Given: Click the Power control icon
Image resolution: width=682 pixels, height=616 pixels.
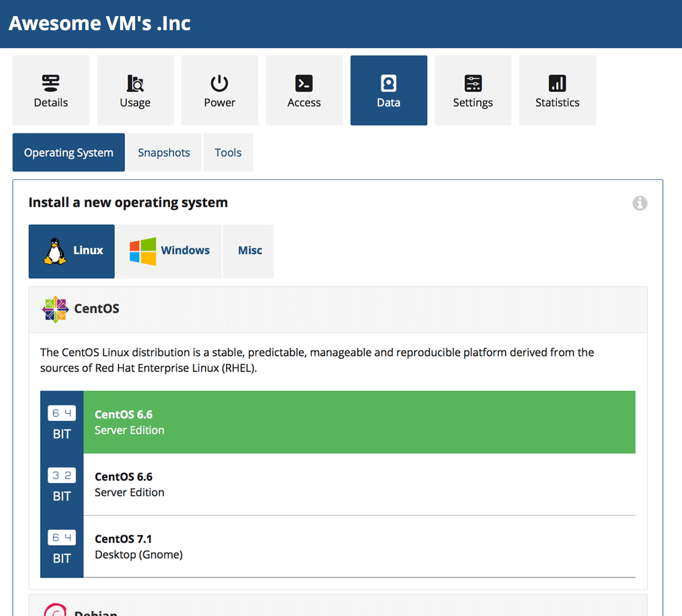Looking at the screenshot, I should [x=219, y=91].
